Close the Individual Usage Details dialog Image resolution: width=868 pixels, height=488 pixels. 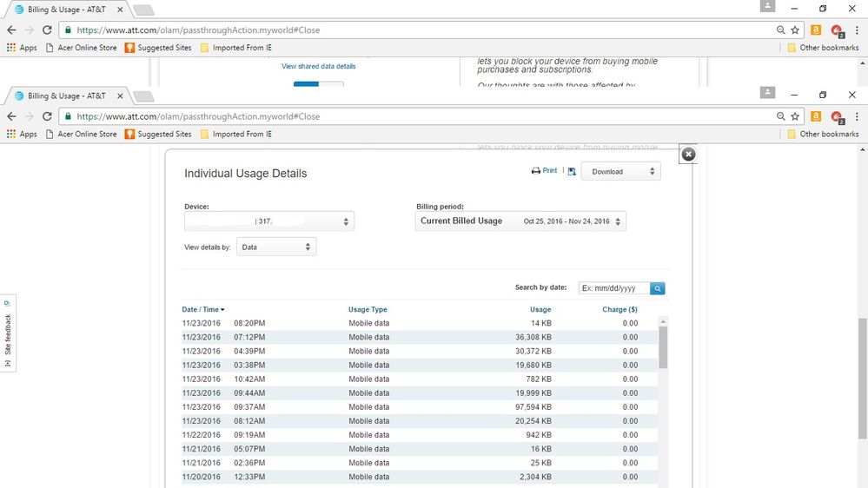(x=688, y=154)
